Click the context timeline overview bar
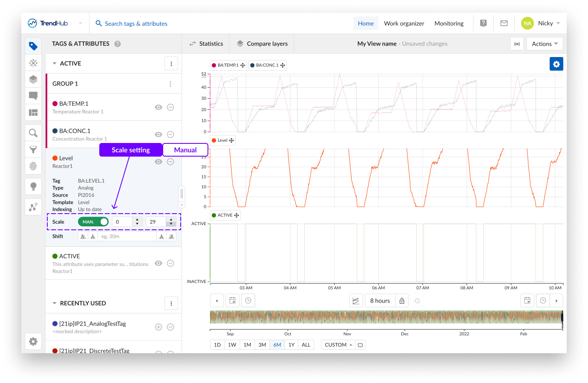The height and width of the screenshot is (383, 588). pos(386,317)
